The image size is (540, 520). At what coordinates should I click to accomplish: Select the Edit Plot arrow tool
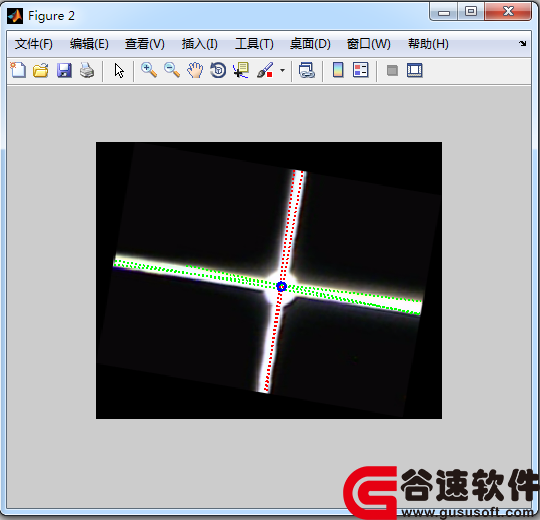pos(119,71)
